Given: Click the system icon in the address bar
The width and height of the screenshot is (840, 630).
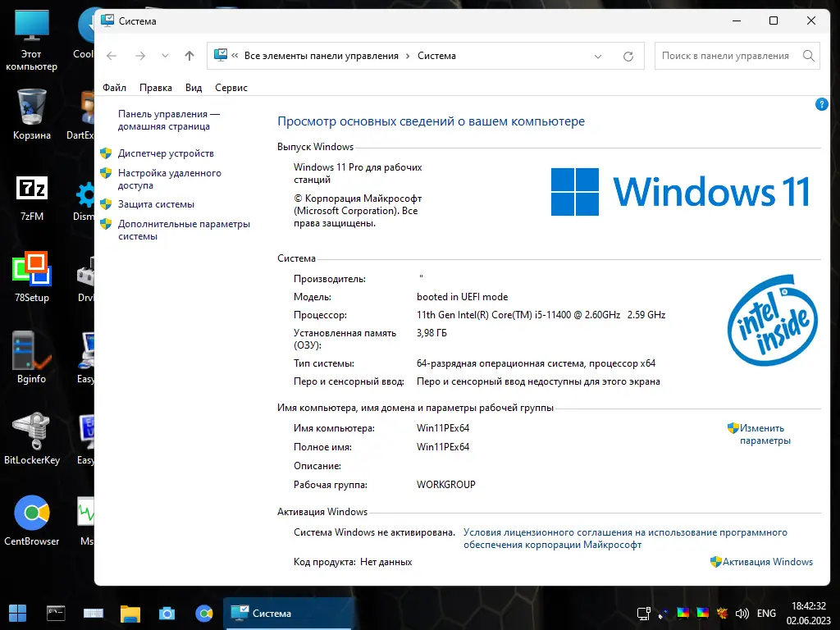Looking at the screenshot, I should [220, 55].
